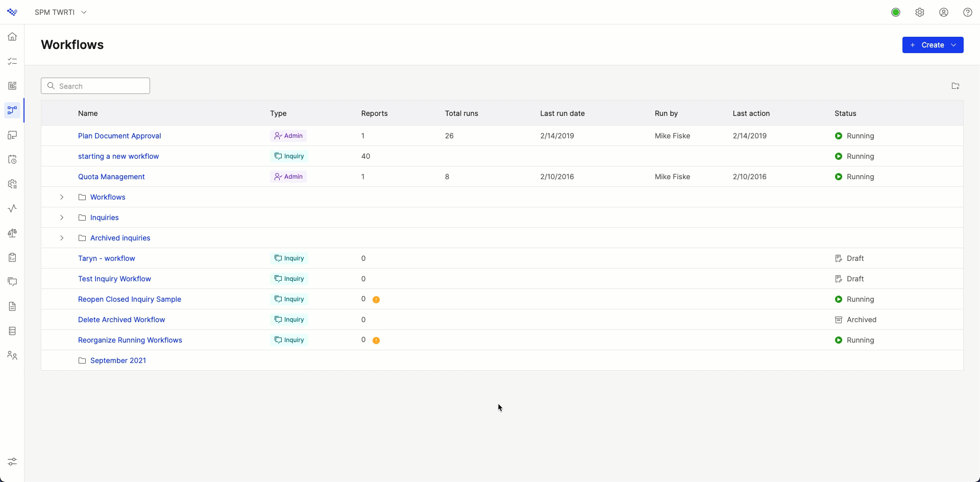Open the Delete Archived Workflow link
The height and width of the screenshot is (482, 980).
tap(121, 320)
